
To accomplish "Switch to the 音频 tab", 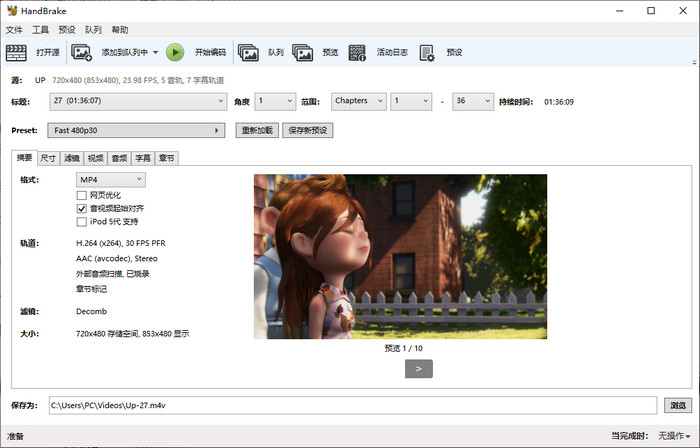I will click(x=119, y=158).
